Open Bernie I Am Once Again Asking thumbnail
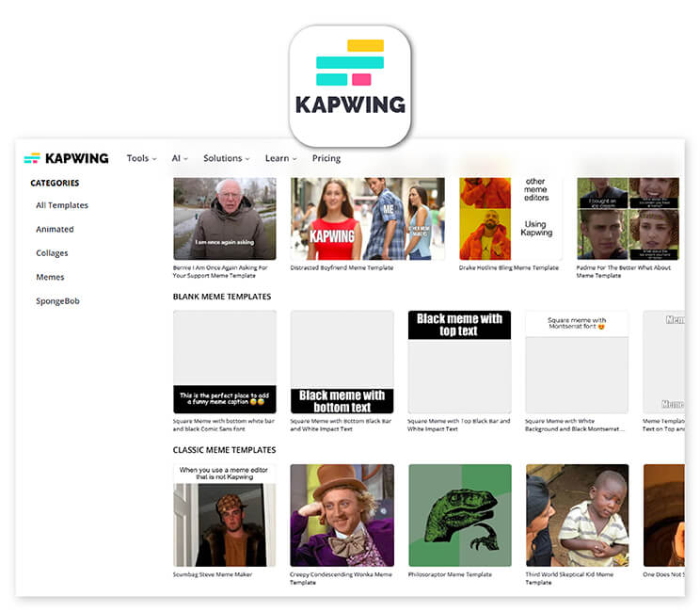Screen dimensions: 700x612 point(225,218)
